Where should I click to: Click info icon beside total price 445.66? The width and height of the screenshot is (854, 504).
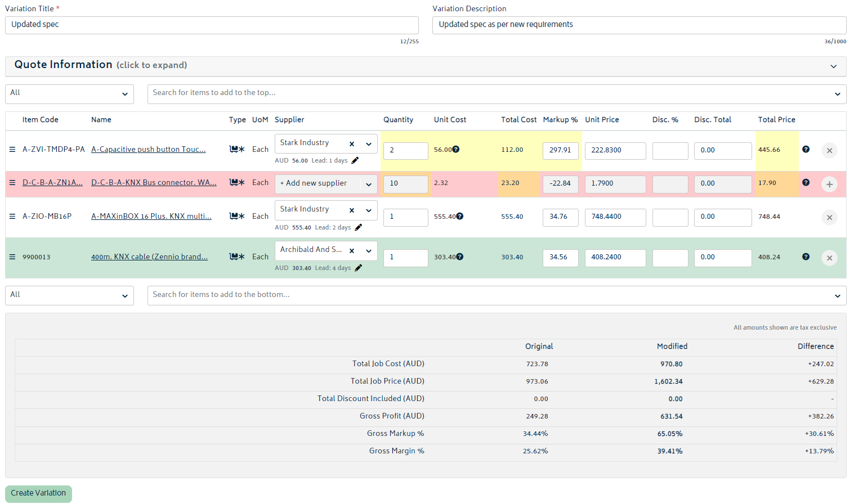(806, 150)
